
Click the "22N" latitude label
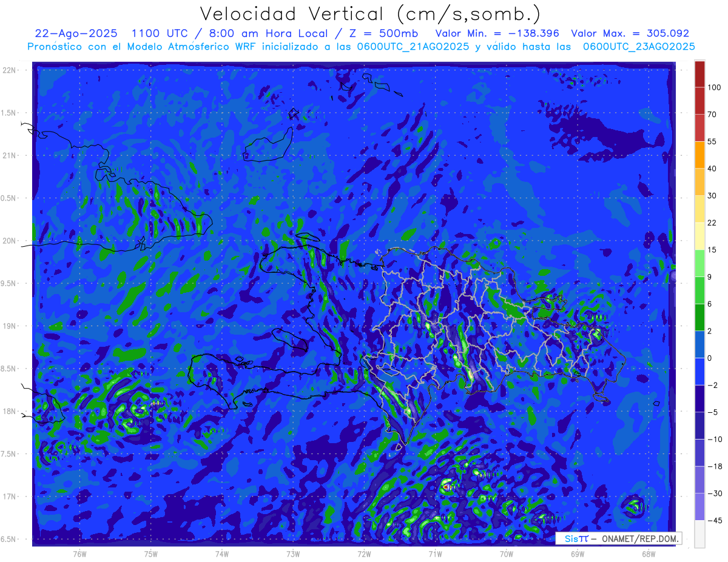tap(10, 70)
